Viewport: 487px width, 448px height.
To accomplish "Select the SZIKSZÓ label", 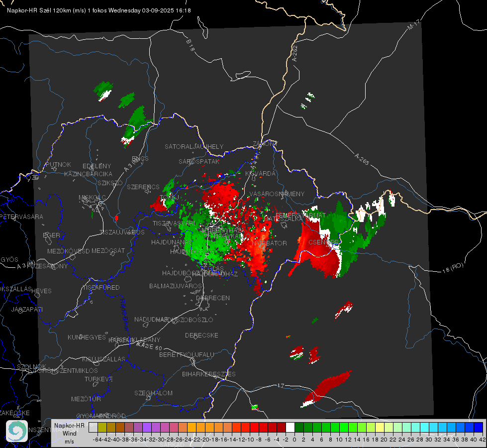I will click(110, 183).
